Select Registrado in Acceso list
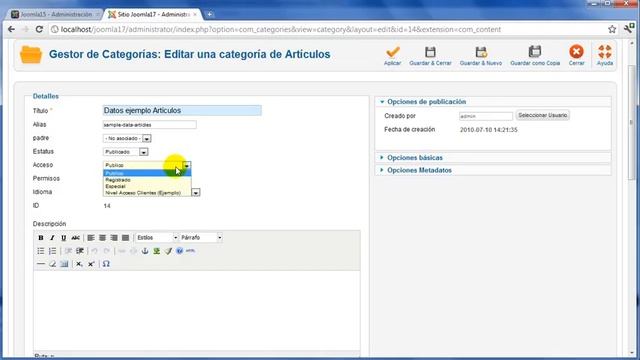This screenshot has width=640, height=360. coord(147,180)
